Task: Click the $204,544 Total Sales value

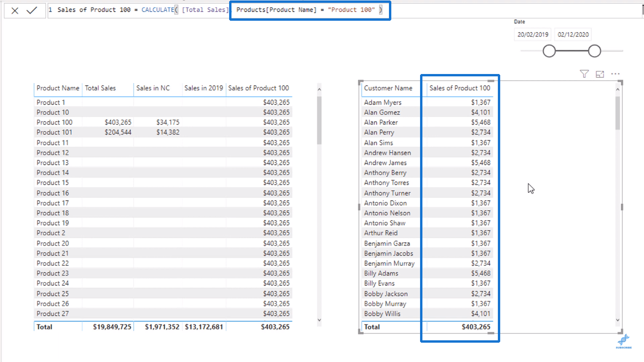Action: pyautogui.click(x=118, y=132)
